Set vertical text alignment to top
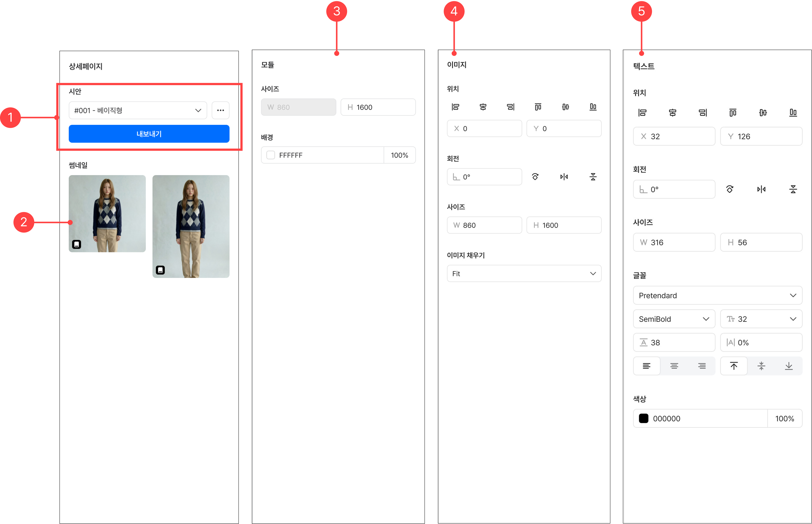 (734, 366)
